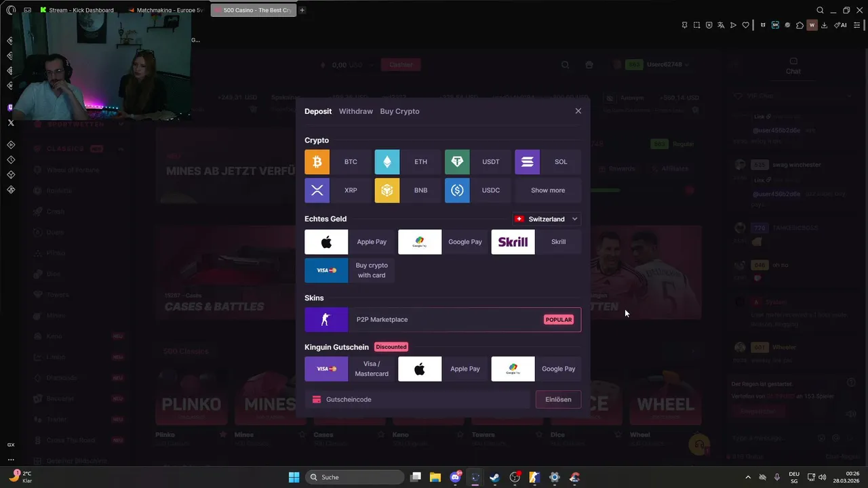Click the Skrill logo tile
The width and height of the screenshot is (868, 488).
(513, 242)
